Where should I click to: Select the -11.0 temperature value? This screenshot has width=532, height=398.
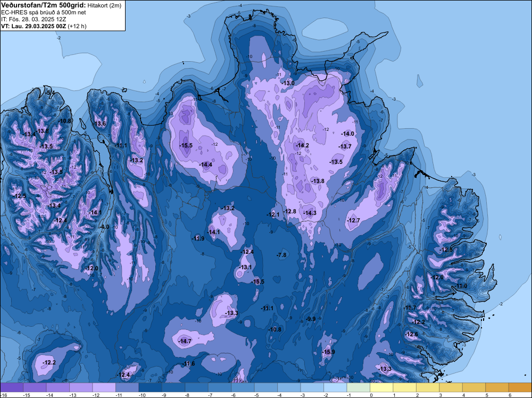click(x=461, y=286)
